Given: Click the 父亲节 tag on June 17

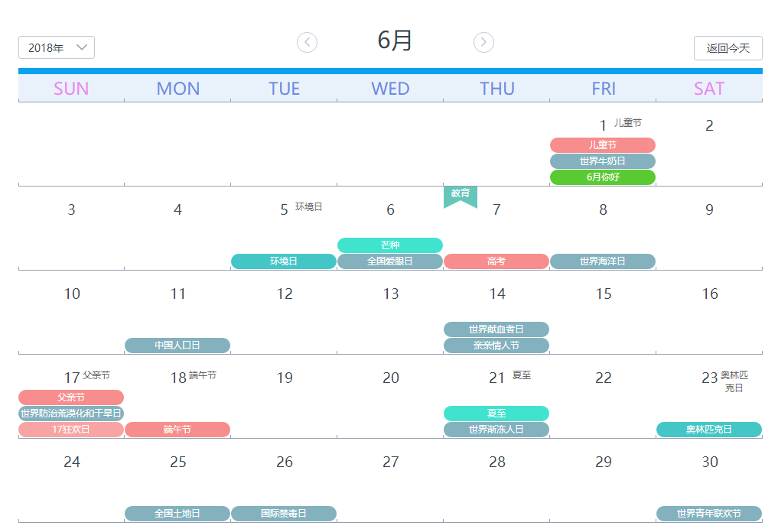Looking at the screenshot, I should point(71,397).
